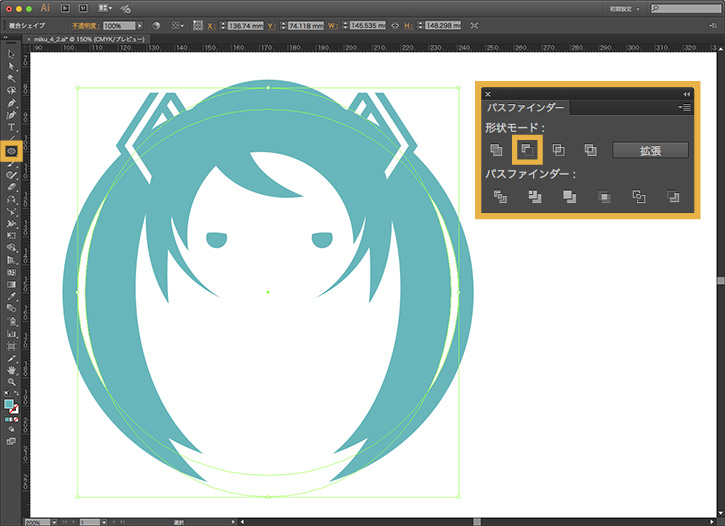Open the 初期設定 workspace switcher
Viewport: 725px width, 526px height.
[x=624, y=9]
